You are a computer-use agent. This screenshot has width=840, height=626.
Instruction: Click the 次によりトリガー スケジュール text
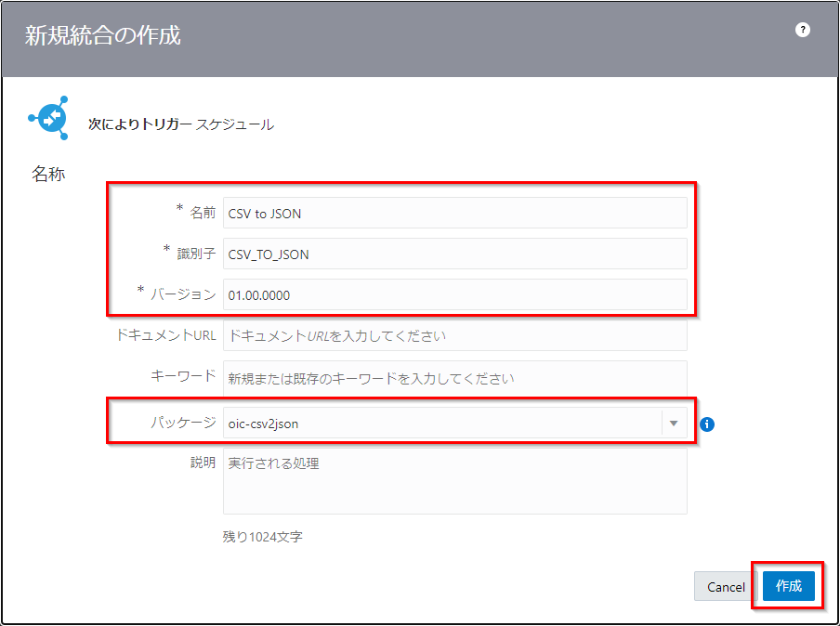180,124
